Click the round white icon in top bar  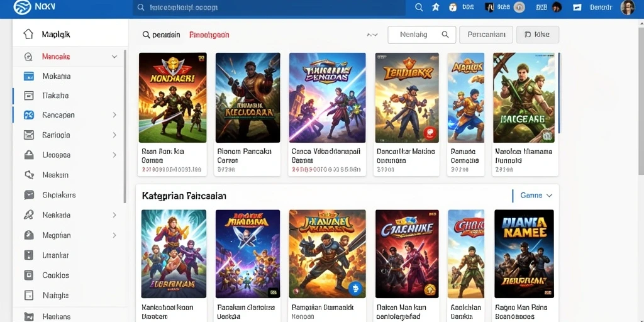click(x=453, y=8)
